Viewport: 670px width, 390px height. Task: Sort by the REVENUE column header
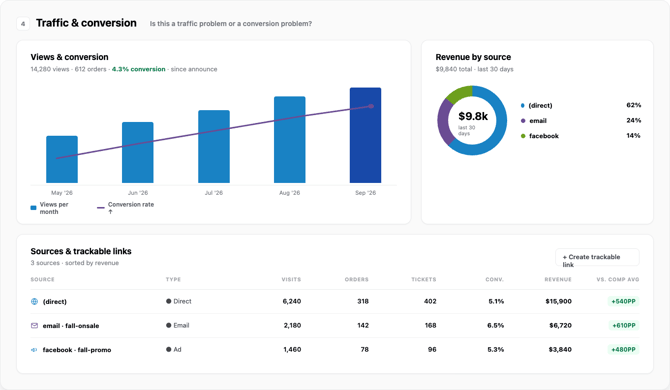click(558, 279)
